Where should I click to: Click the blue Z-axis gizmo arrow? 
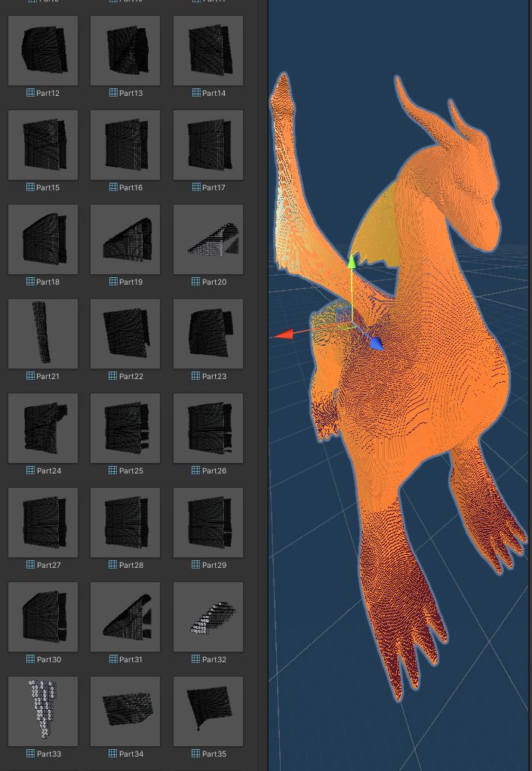click(376, 344)
